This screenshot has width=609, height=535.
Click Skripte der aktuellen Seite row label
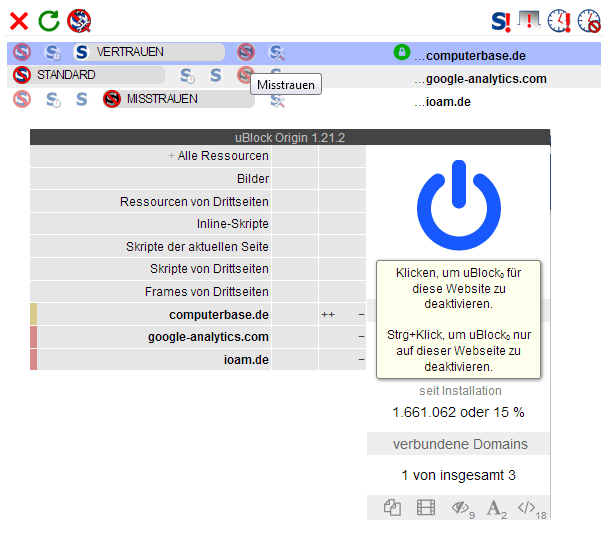197,247
